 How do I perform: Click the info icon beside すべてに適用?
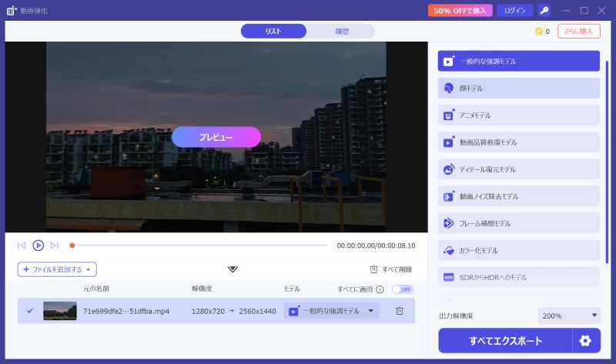pos(380,289)
